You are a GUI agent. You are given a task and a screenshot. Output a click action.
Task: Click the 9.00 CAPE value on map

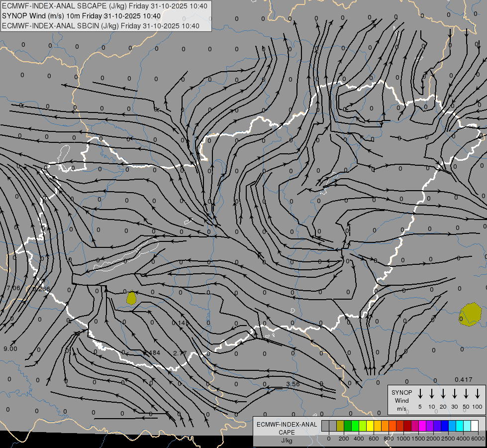tap(10, 349)
